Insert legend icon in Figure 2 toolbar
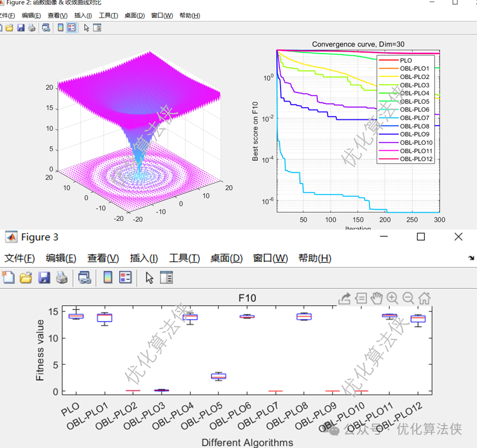Image resolution: width=477 pixels, height=448 pixels. pyautogui.click(x=71, y=28)
